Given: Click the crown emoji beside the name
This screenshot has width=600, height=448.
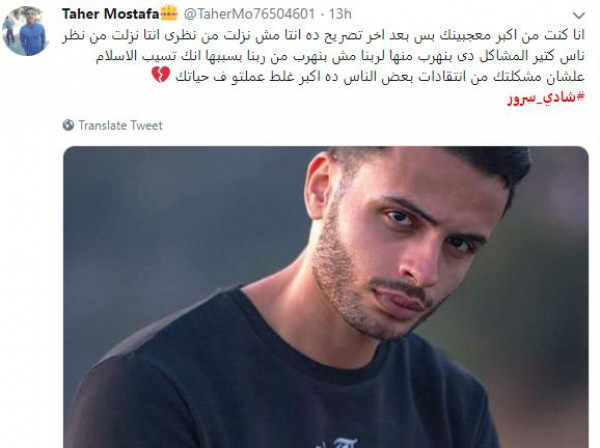Looking at the screenshot, I should pos(169,13).
